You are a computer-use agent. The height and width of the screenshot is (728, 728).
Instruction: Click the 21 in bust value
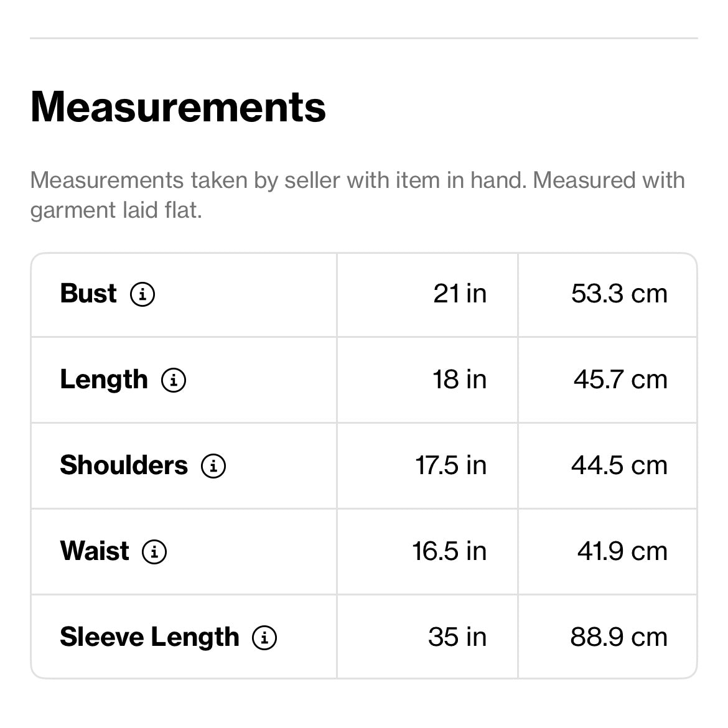[460, 294]
